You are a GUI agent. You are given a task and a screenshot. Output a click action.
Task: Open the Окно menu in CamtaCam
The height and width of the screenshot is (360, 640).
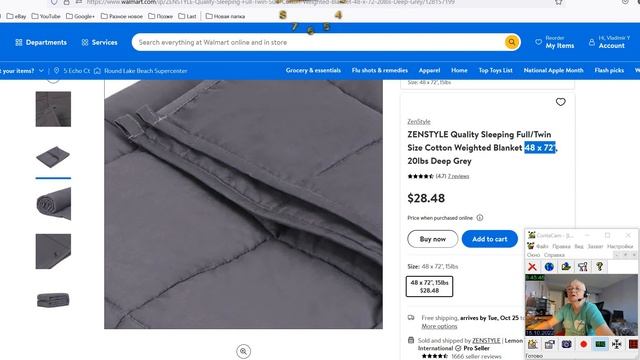click(x=533, y=255)
